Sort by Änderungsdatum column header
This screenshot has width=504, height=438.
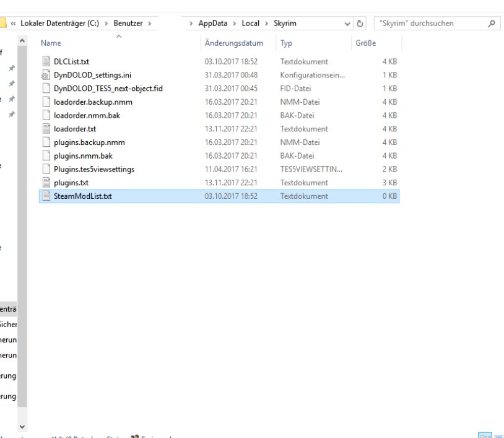click(x=233, y=43)
